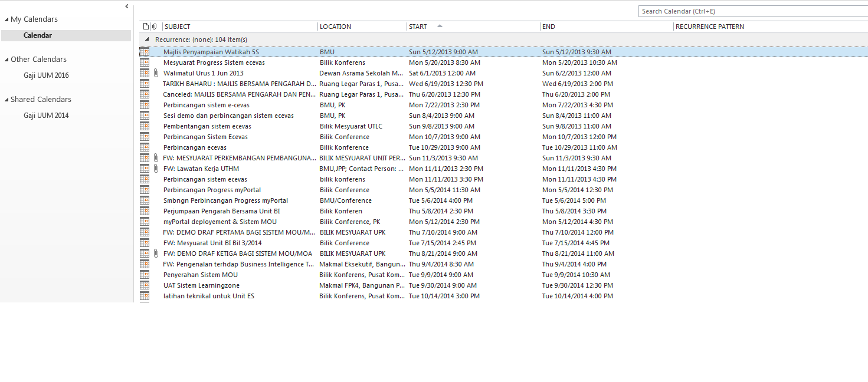Click calendar icon of TARIKH BAHARU row

[x=145, y=84]
